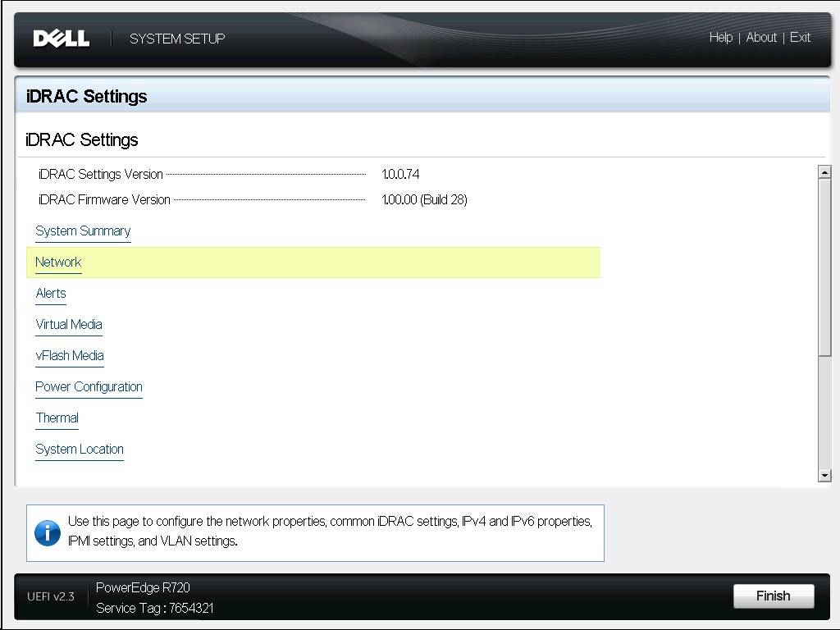Click the vertical scrollbar thumb
The height and width of the screenshot is (630, 840).
coord(824,267)
